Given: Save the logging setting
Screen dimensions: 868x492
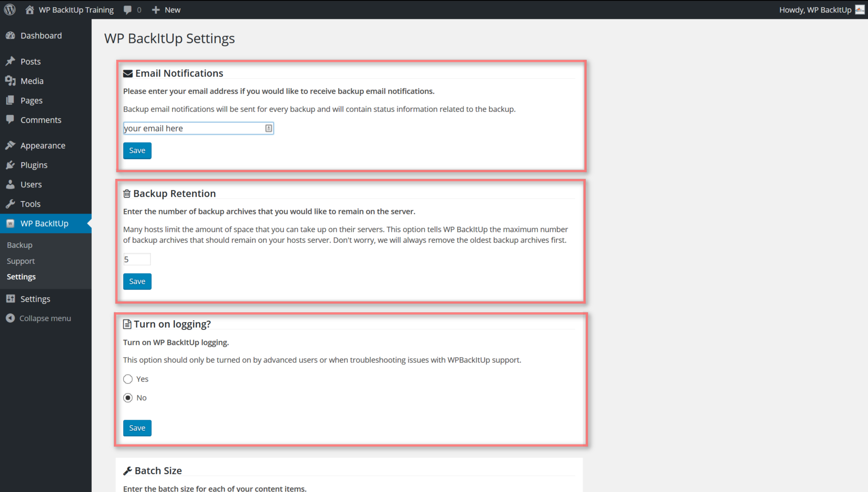Looking at the screenshot, I should 137,428.
